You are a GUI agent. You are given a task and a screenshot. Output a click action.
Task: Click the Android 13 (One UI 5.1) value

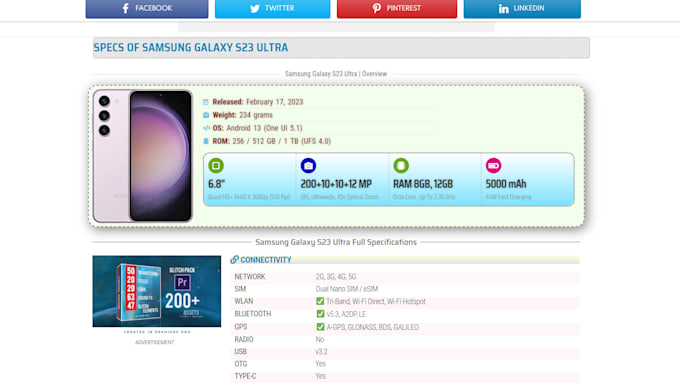click(x=264, y=128)
